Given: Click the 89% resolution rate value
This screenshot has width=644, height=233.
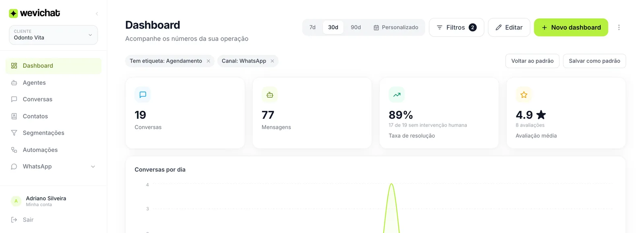Looking at the screenshot, I should 401,115.
